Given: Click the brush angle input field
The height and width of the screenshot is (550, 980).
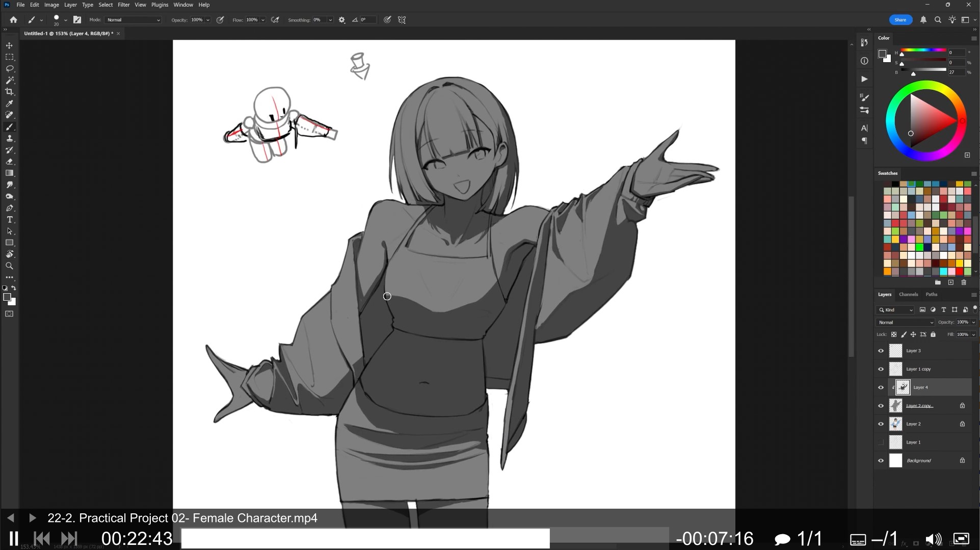Looking at the screenshot, I should pos(368,20).
